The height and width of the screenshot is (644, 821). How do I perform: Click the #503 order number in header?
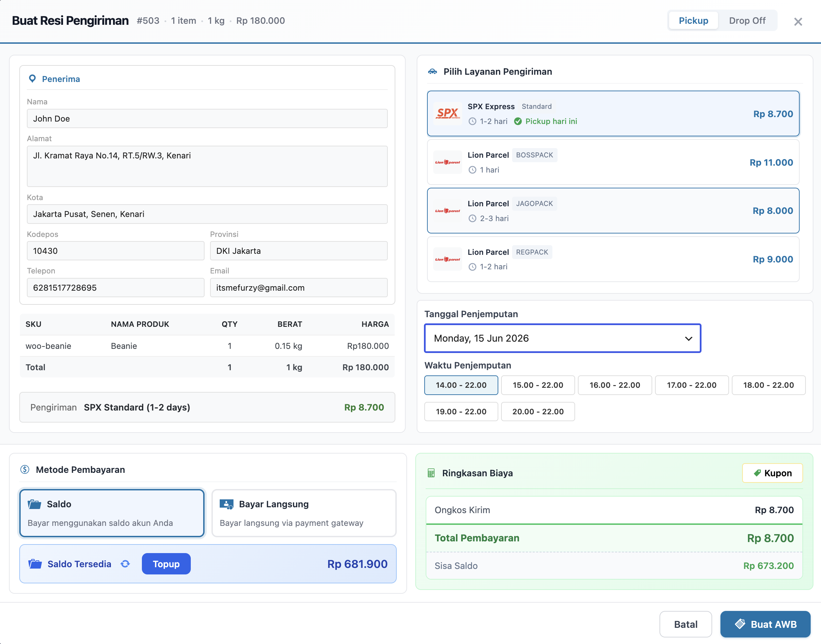pyautogui.click(x=148, y=20)
